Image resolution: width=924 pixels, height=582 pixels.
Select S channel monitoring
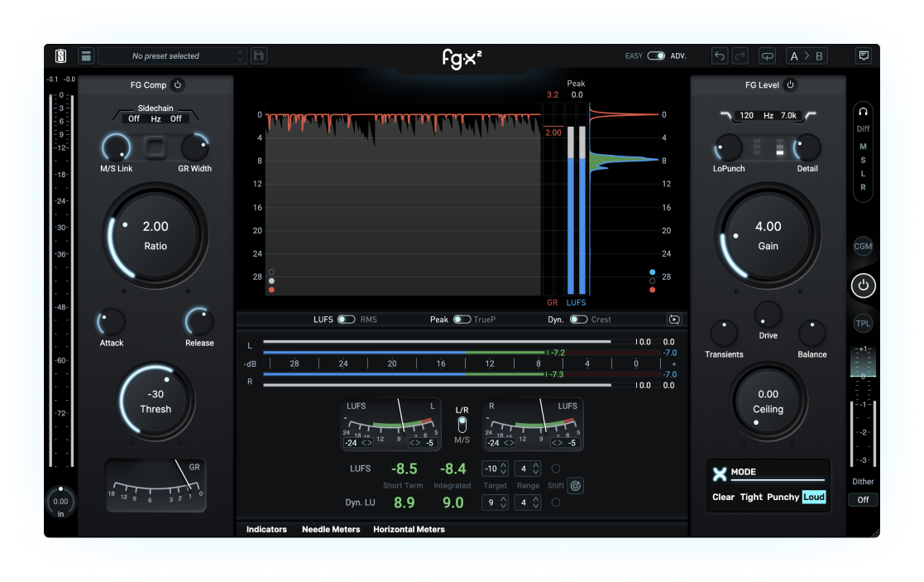click(863, 160)
